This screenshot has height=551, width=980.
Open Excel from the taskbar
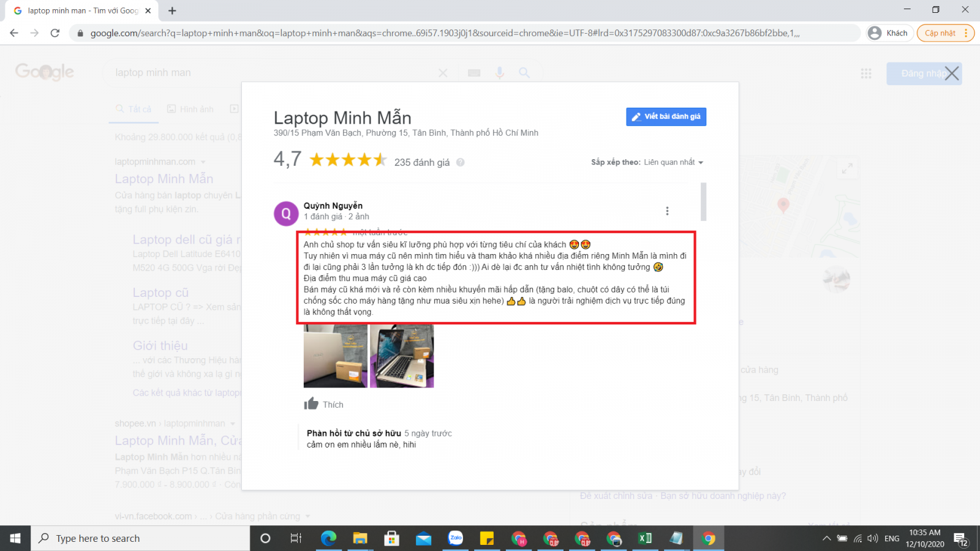point(645,538)
